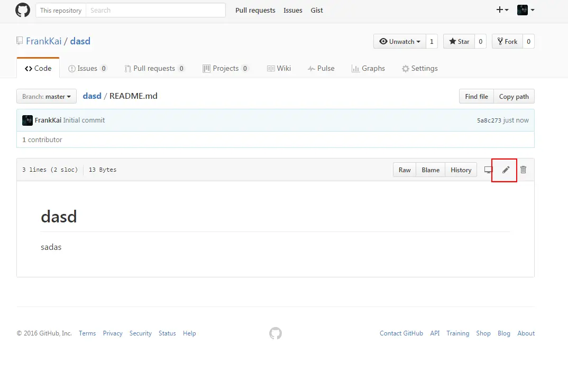Viewport: 568px width, 392px height.
Task: Click the 13 Bytes file size text
Action: point(103,170)
